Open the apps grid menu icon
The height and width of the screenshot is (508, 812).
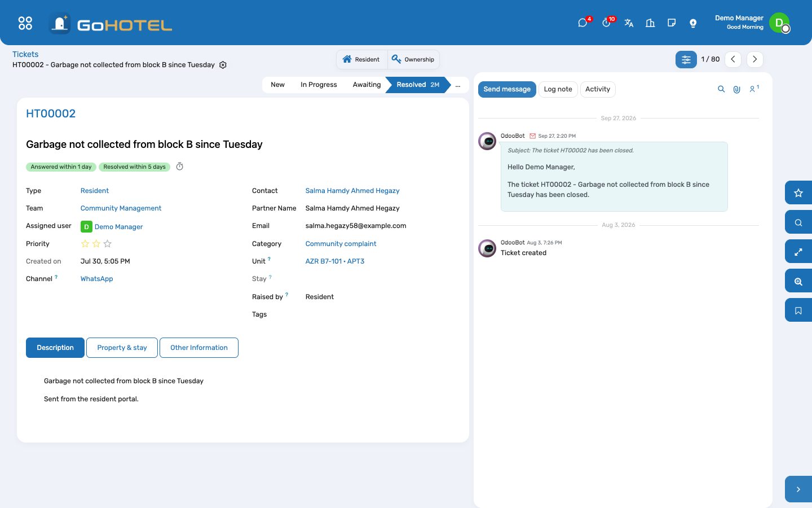point(25,23)
